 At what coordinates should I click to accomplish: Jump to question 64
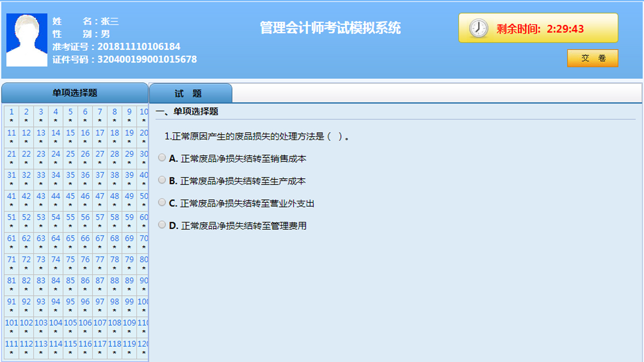tap(56, 239)
